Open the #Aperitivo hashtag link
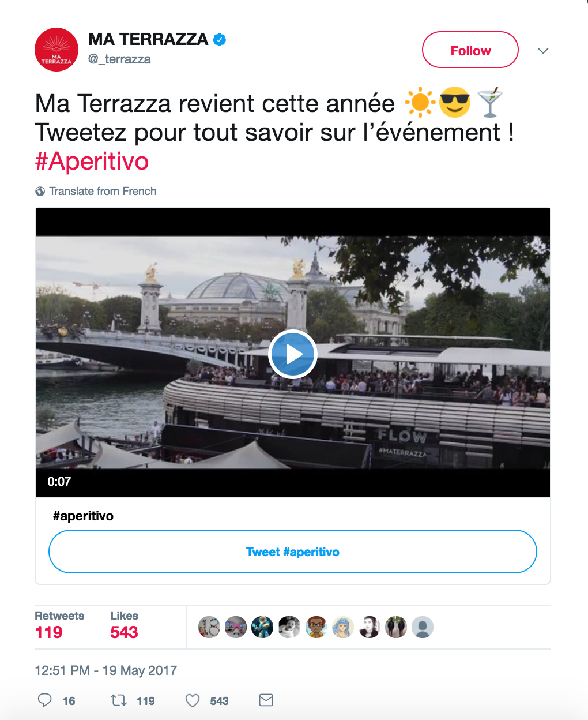The image size is (588, 720). [92, 162]
